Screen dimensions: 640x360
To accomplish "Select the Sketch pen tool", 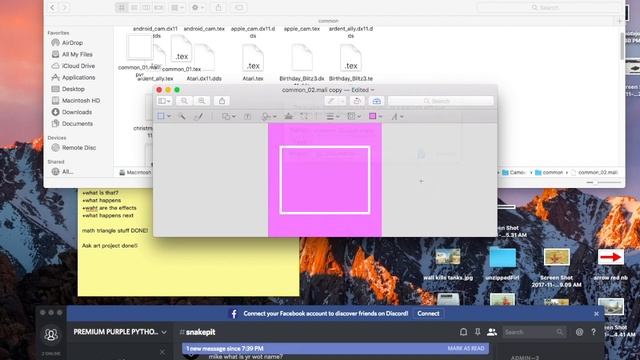I will tap(198, 116).
